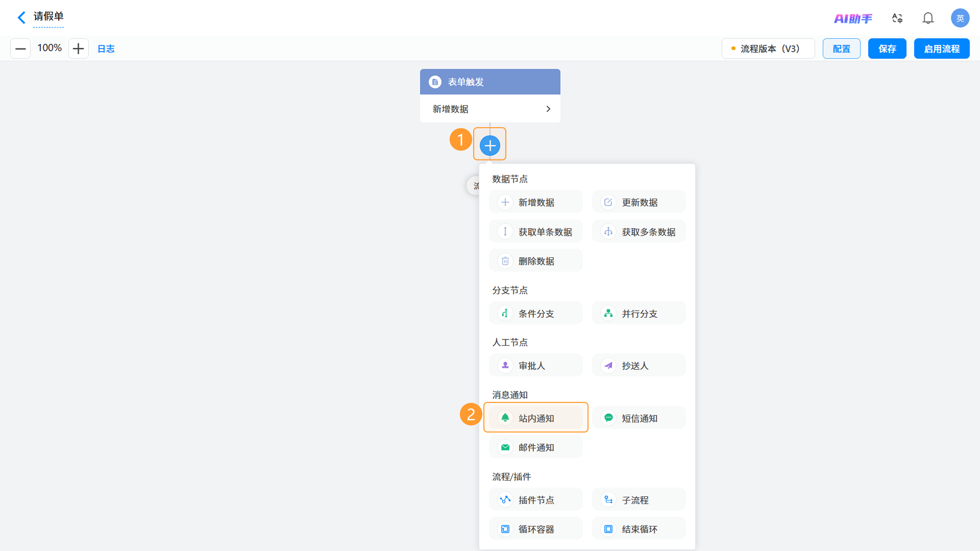
Task: Click the 更新数据 edit icon
Action: coord(608,202)
